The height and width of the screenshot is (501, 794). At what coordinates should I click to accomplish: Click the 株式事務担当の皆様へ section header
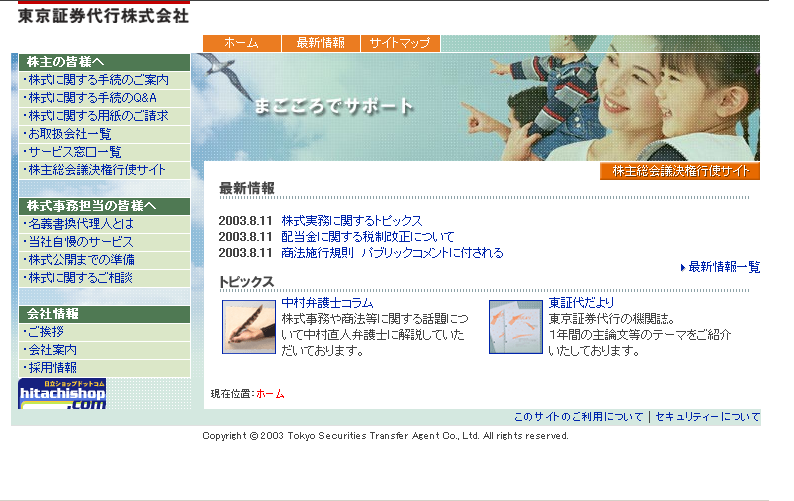(x=104, y=206)
